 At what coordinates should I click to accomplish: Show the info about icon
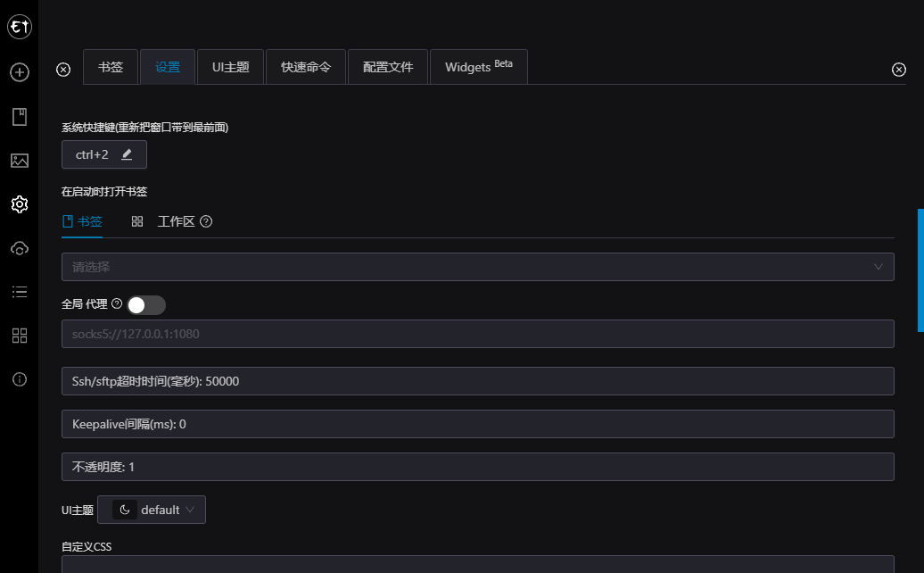coord(19,379)
